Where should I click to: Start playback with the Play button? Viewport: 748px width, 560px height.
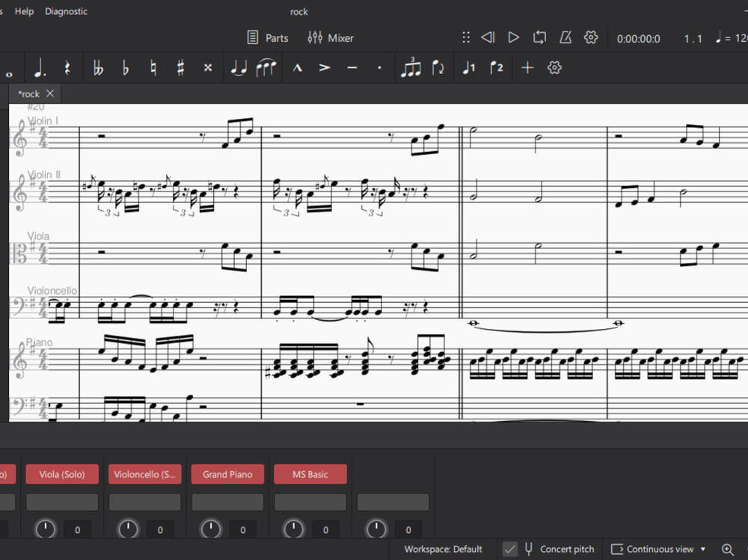point(513,37)
